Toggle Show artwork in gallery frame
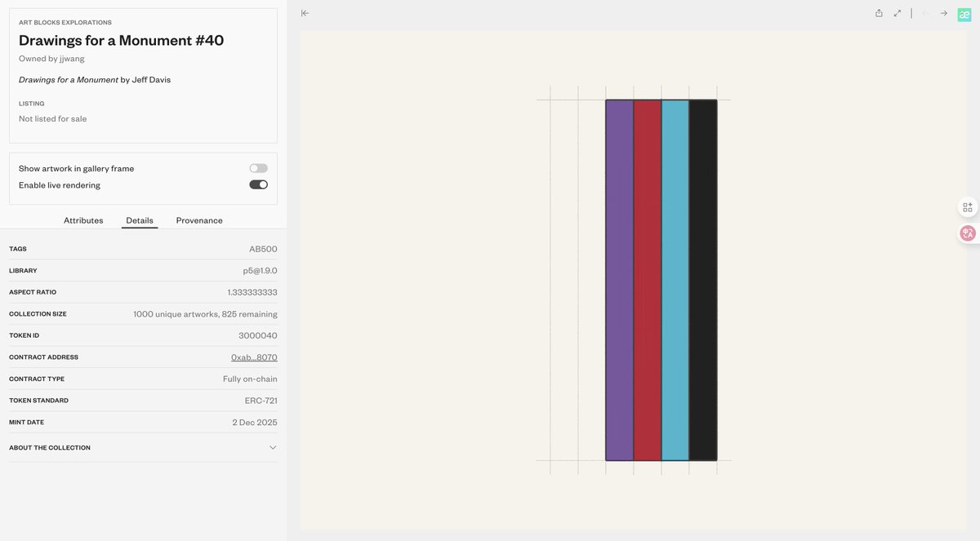Image resolution: width=980 pixels, height=541 pixels. pos(258,168)
